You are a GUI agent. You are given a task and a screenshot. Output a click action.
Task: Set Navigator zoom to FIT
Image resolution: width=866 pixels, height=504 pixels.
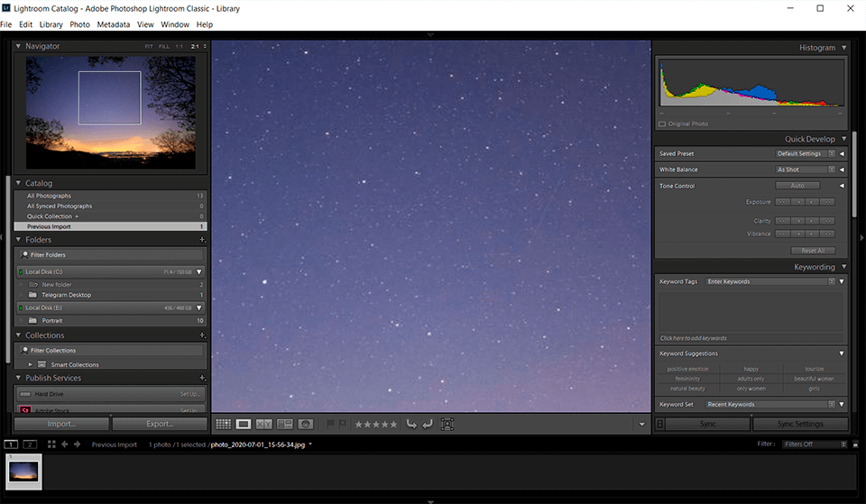click(149, 46)
